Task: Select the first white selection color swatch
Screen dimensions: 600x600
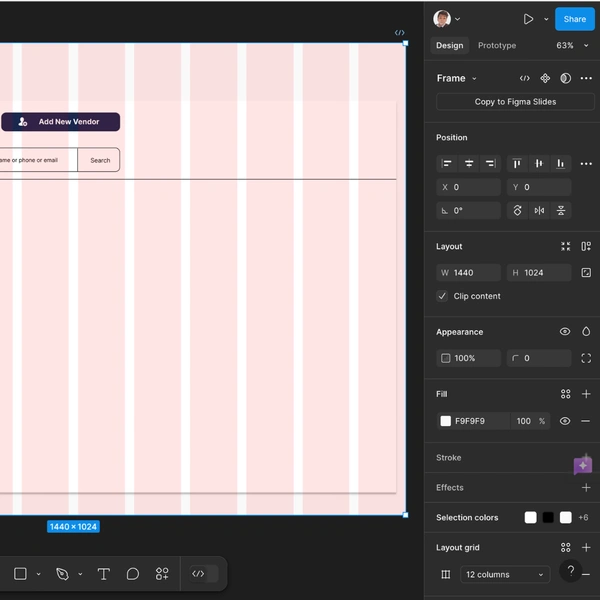Action: click(x=530, y=517)
